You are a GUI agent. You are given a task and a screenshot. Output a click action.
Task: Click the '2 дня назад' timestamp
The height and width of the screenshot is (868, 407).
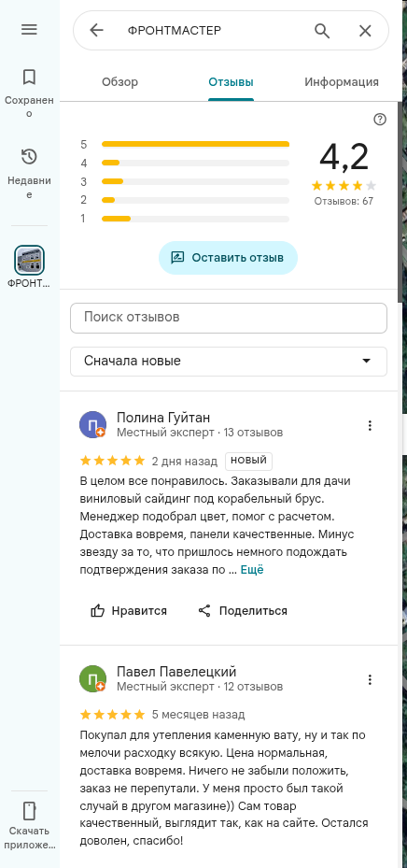click(185, 461)
